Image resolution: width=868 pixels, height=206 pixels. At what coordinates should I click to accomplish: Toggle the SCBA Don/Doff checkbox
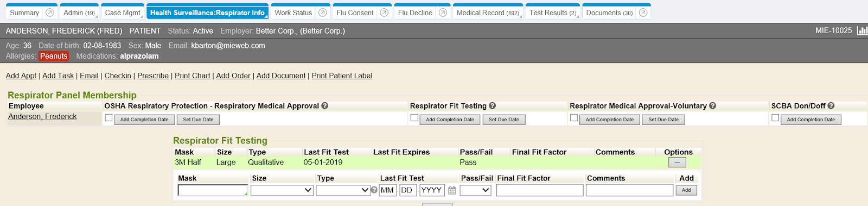tap(775, 118)
